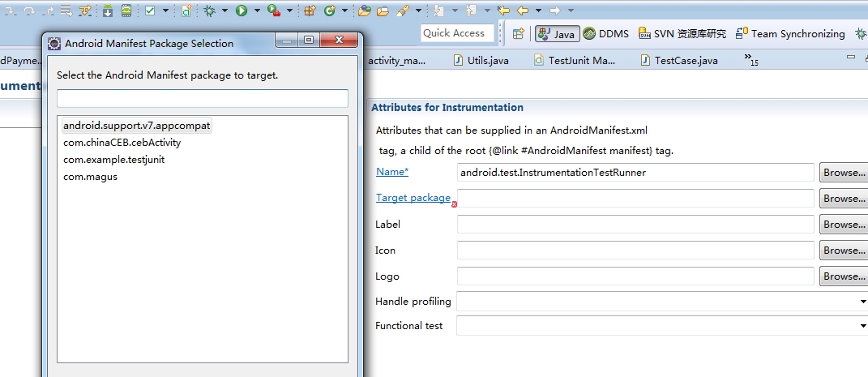
Task: Click the Forward navigation arrow icon
Action: 554,10
